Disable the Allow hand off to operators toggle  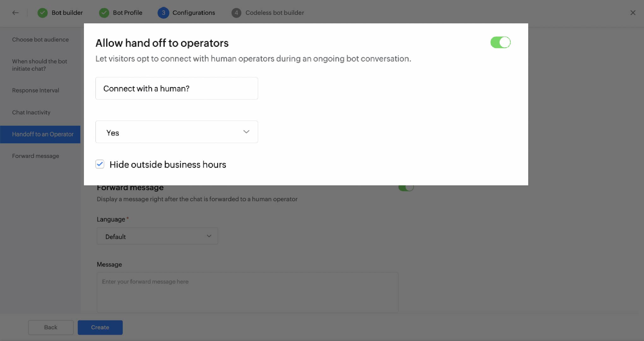(500, 42)
